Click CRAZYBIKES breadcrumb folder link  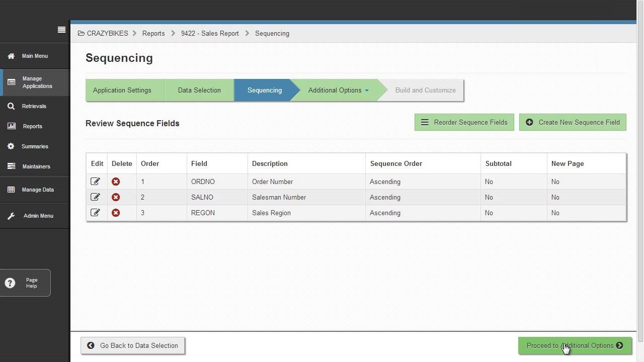pyautogui.click(x=107, y=34)
